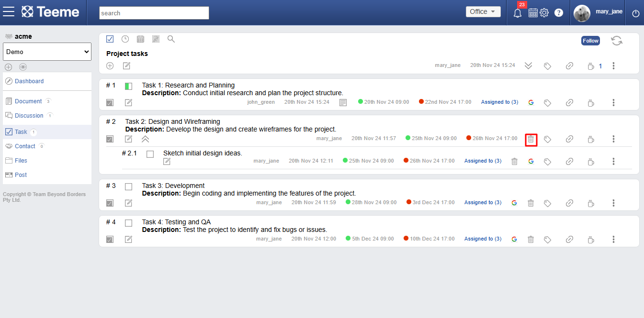Click the Teeme logo
The image size is (644, 318).
(50, 12)
